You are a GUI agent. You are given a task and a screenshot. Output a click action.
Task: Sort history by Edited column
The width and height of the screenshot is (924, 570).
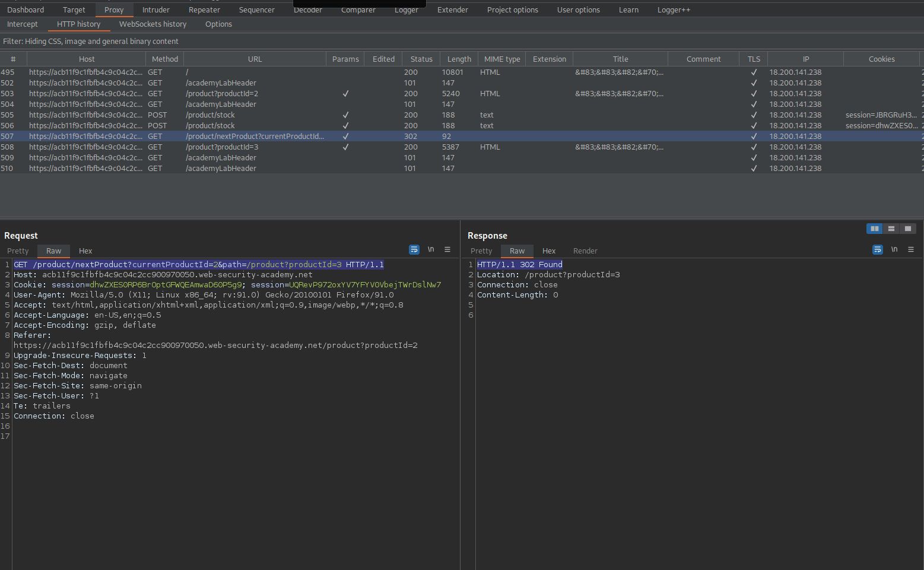pos(383,59)
